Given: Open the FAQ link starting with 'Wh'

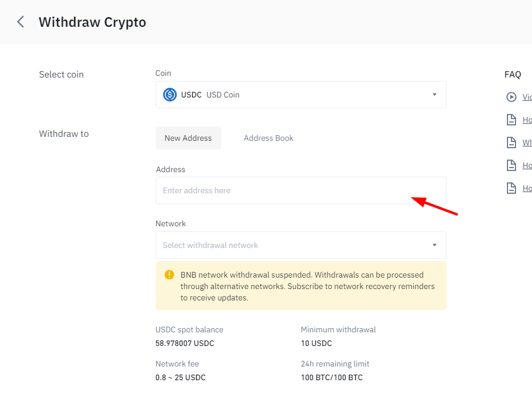Looking at the screenshot, I should tap(527, 142).
